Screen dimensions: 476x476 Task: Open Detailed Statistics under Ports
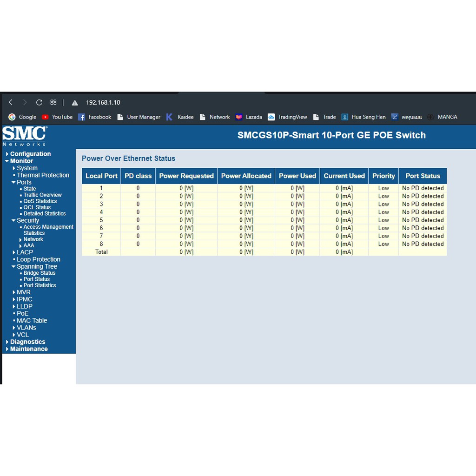point(45,214)
